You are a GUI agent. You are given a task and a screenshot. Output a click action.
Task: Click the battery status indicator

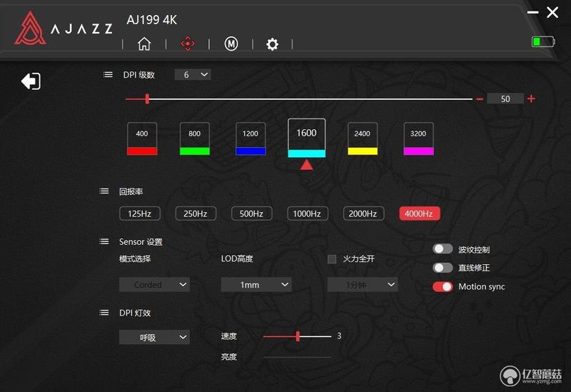pos(543,41)
